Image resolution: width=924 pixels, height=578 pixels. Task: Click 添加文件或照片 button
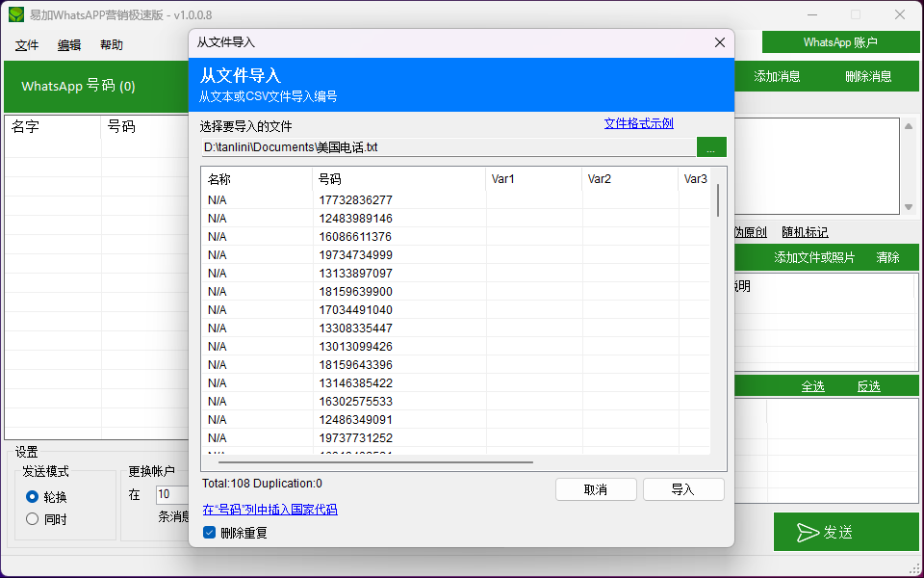(x=814, y=257)
